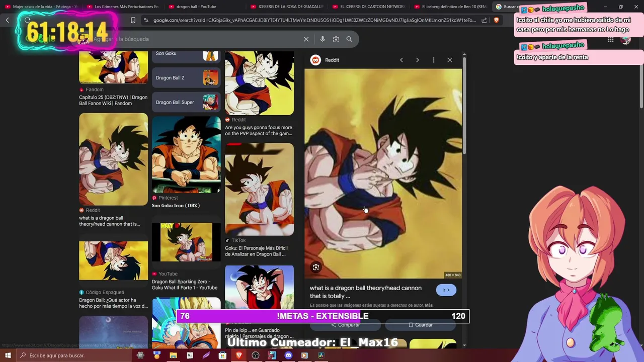Share this page from the address bar
This screenshot has height=362, width=644.
[x=484, y=20]
